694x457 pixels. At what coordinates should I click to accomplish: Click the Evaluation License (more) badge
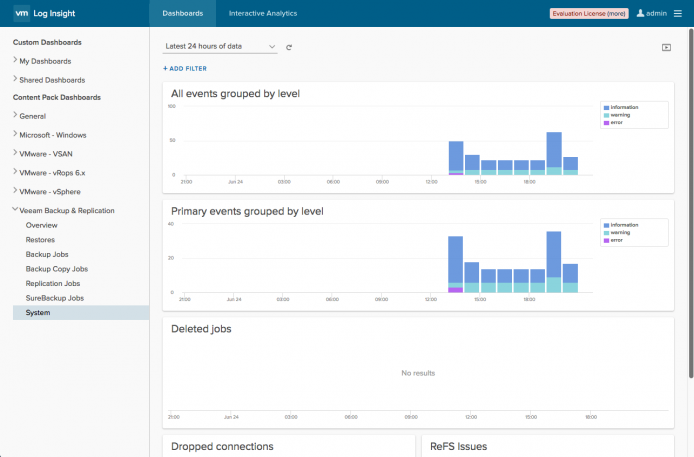(589, 14)
